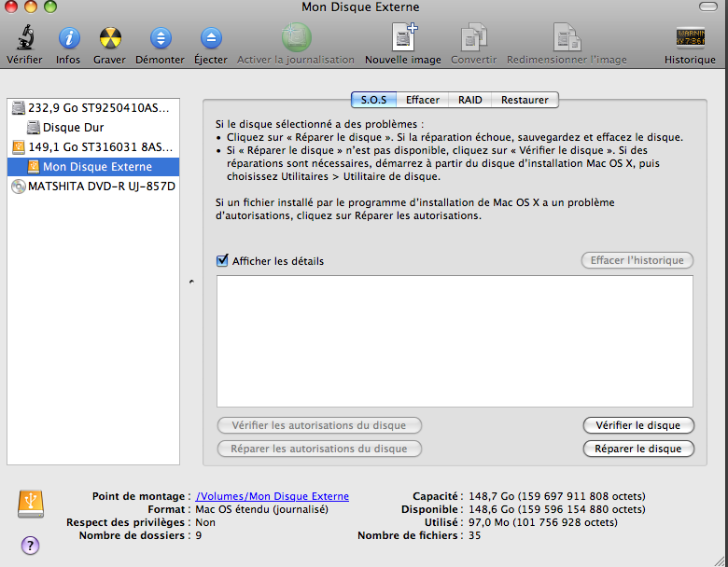The height and width of the screenshot is (567, 728).
Task: Click the toolbar toggle pill in title bar
Action: tap(708, 7)
